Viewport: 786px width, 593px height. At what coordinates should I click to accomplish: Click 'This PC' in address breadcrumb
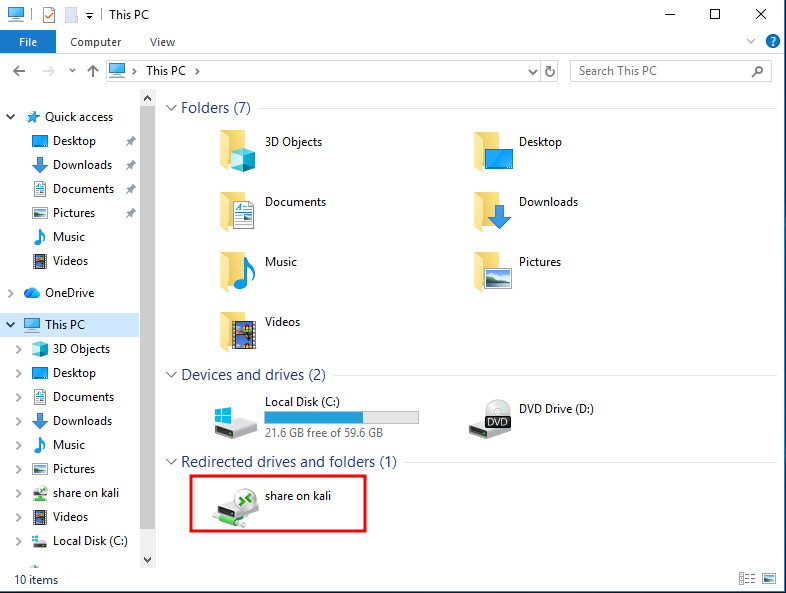click(166, 71)
